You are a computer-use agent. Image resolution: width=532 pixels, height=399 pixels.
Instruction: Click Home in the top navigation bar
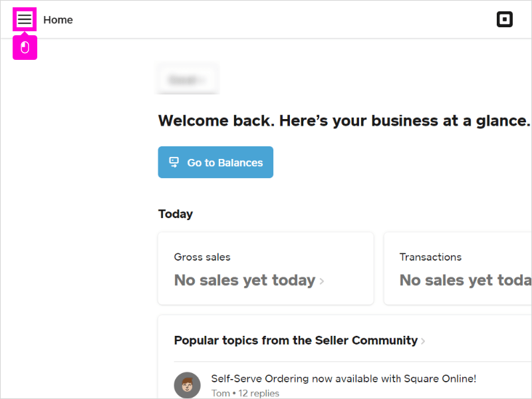click(58, 19)
